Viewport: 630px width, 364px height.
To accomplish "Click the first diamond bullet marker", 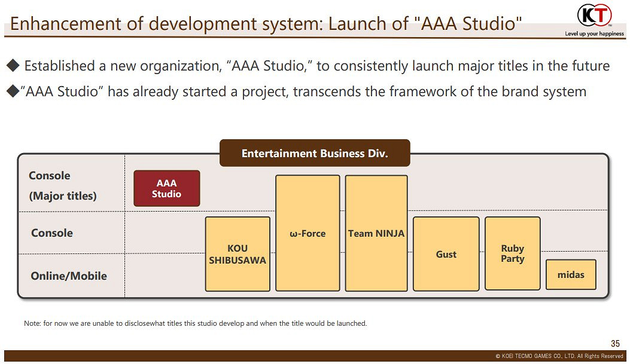I will (x=13, y=65).
